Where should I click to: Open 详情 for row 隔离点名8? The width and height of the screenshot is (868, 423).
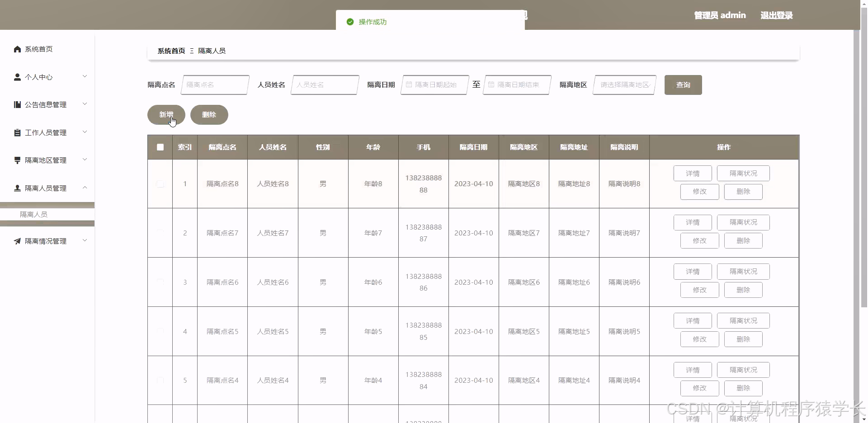click(693, 174)
